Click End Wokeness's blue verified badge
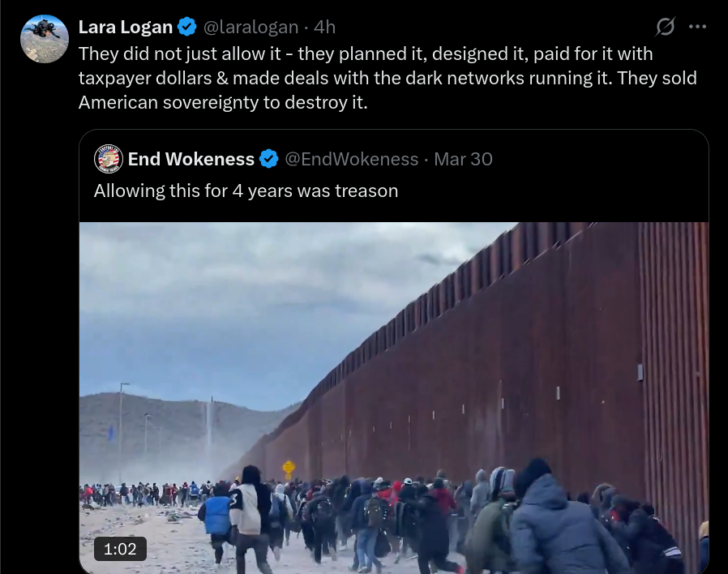 269,159
